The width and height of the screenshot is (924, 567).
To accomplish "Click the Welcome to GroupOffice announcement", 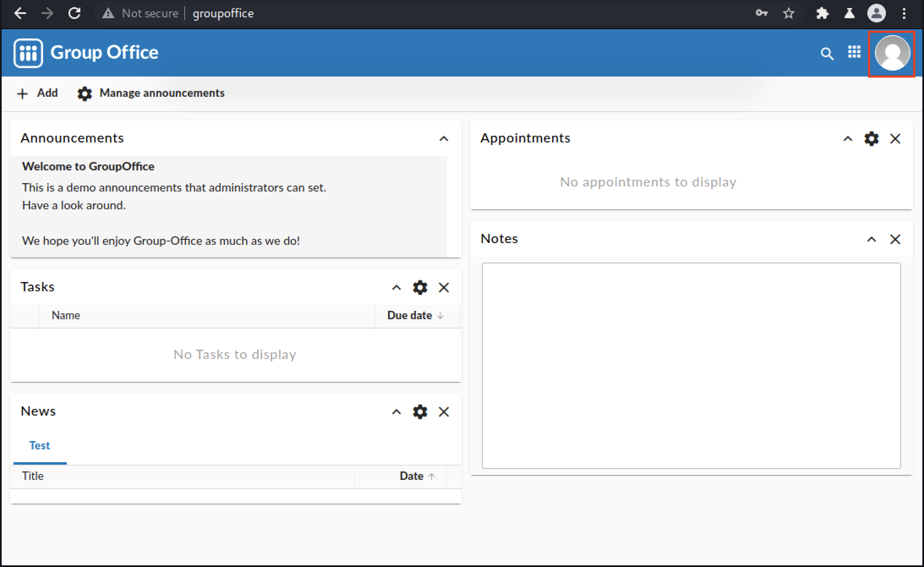I will 88,167.
